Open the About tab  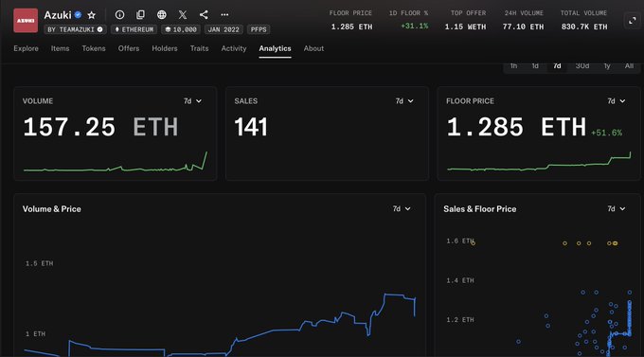[313, 48]
